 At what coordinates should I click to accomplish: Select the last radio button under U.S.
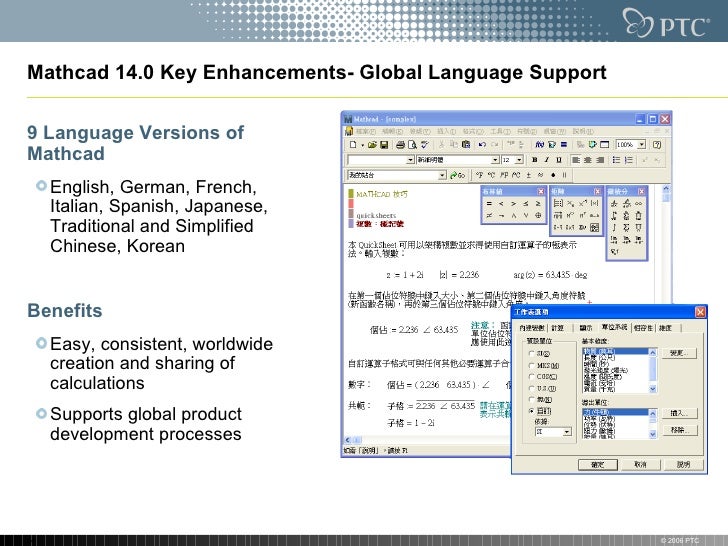click(532, 411)
